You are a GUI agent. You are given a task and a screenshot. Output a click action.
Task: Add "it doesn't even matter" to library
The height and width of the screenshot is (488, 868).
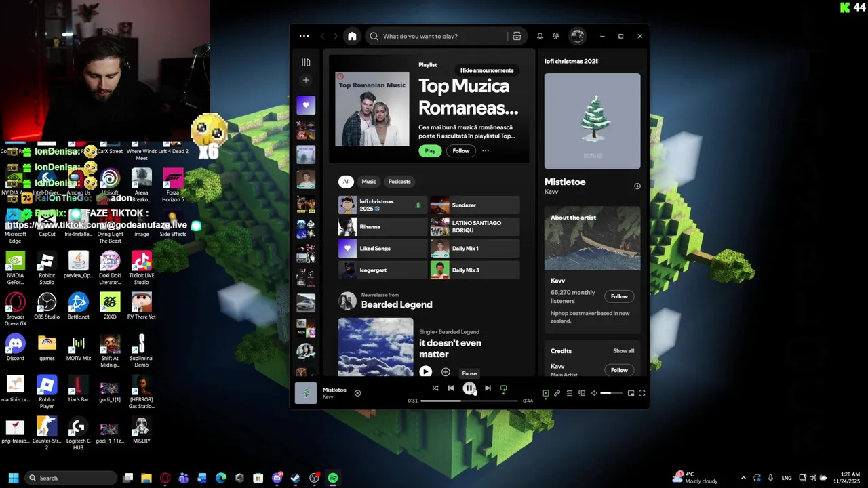click(x=446, y=372)
